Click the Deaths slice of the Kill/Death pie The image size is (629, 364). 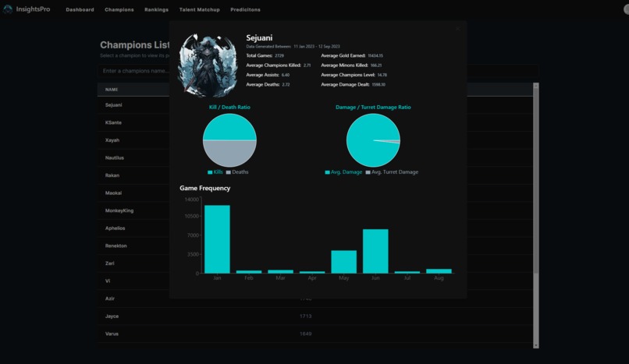tap(229, 154)
